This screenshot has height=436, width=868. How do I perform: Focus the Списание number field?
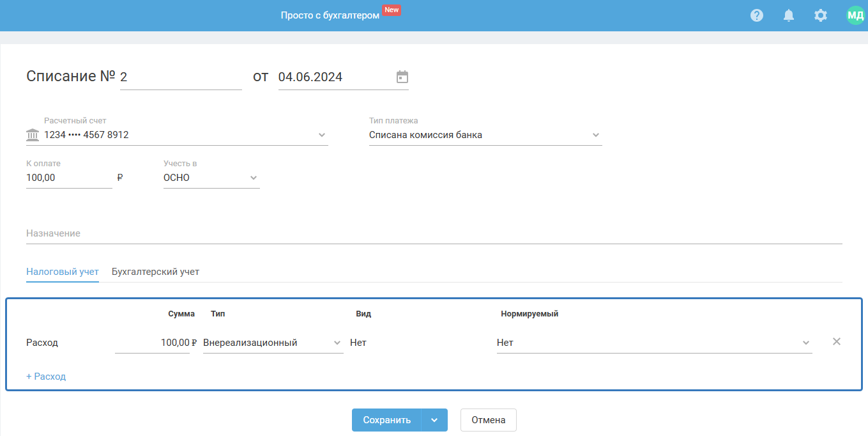181,77
